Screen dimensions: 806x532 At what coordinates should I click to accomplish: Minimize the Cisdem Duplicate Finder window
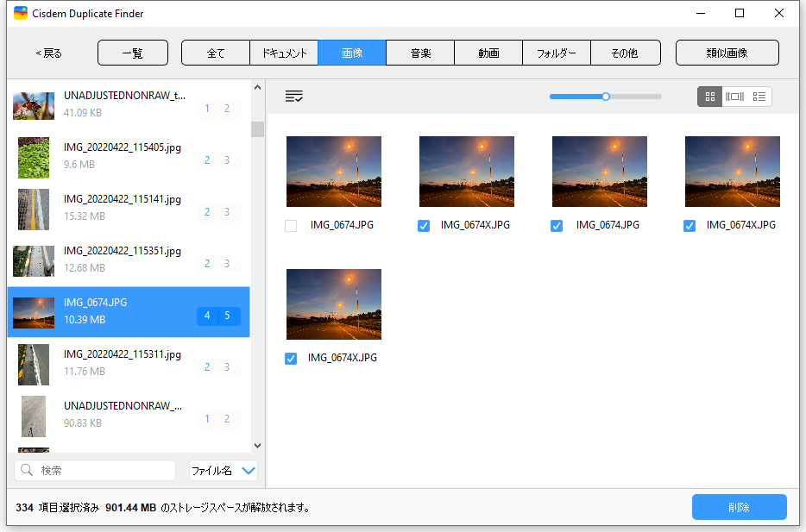[x=700, y=13]
